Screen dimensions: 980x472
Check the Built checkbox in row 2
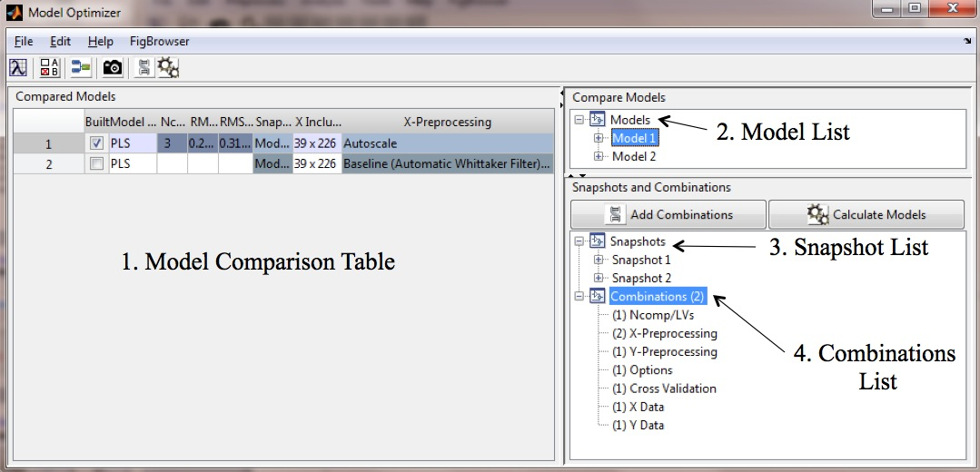click(97, 163)
